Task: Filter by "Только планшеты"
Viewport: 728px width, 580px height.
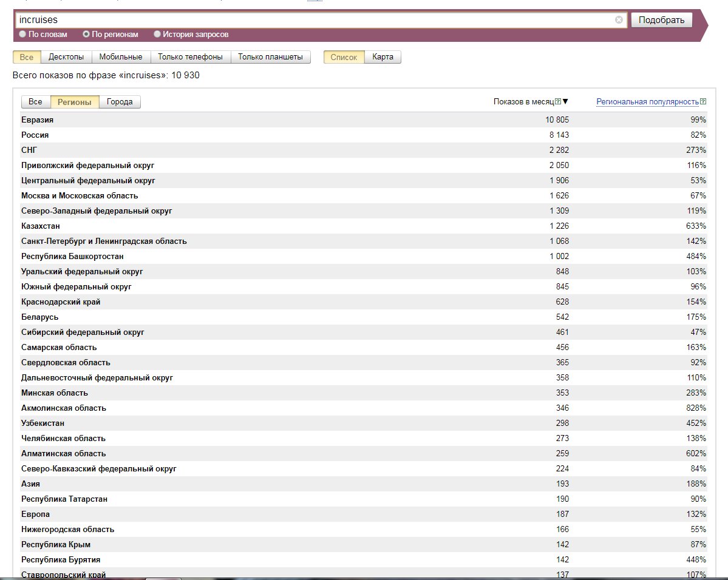Action: (x=270, y=57)
